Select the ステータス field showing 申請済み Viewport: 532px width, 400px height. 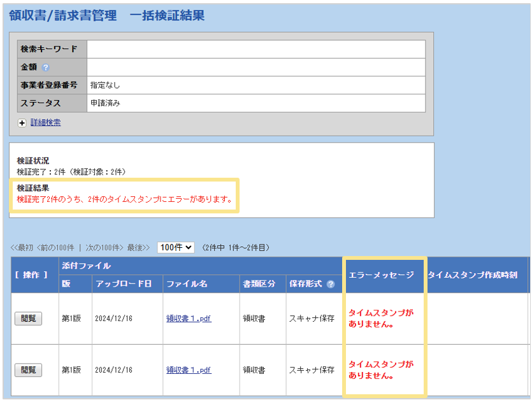(x=255, y=103)
